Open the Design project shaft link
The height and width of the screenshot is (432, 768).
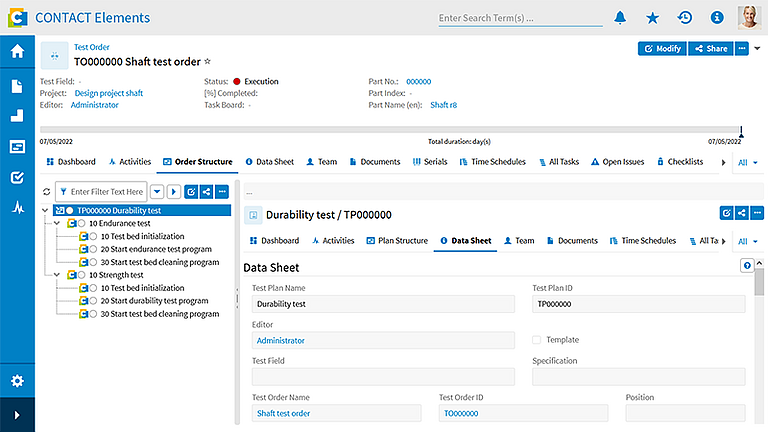click(x=109, y=93)
